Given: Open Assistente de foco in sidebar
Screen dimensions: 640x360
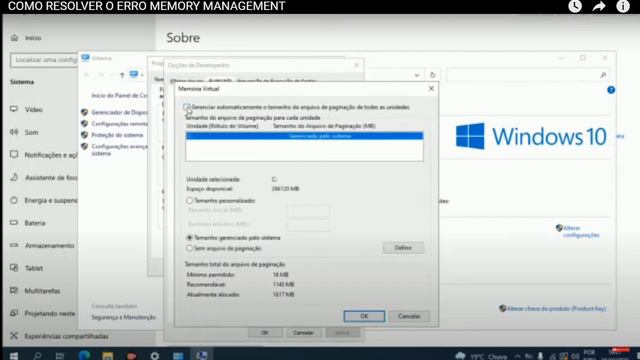Looking at the screenshot, I should (x=44, y=178).
